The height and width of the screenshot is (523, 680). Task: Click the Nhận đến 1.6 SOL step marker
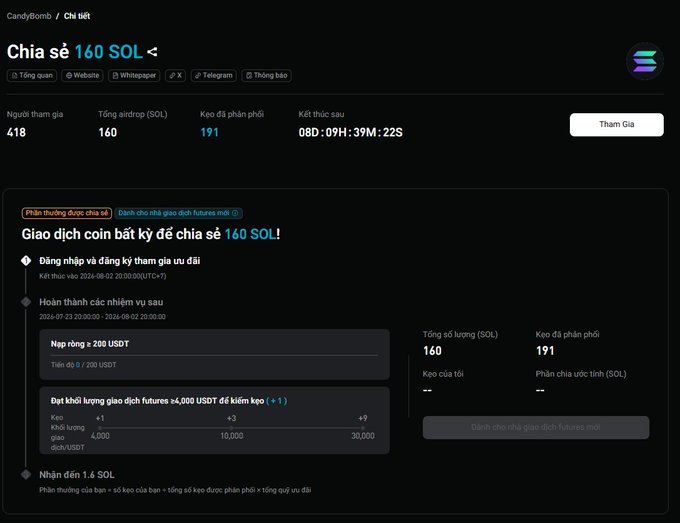pyautogui.click(x=26, y=474)
